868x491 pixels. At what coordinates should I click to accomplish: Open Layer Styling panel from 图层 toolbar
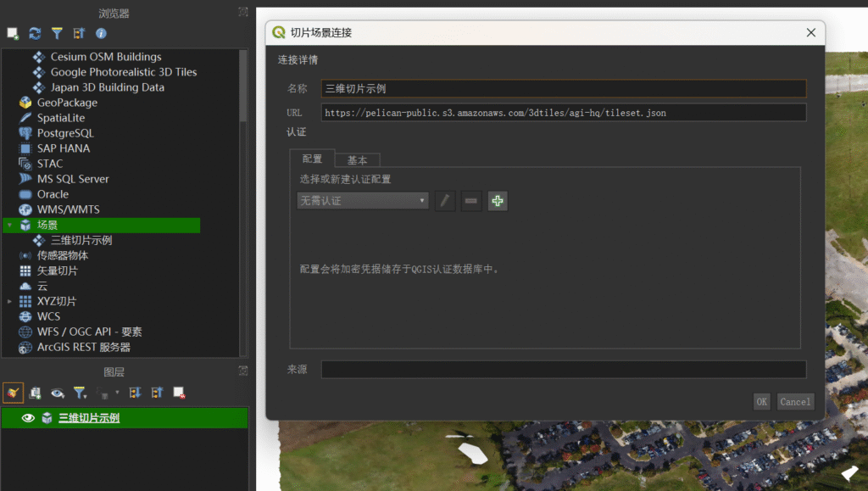(x=13, y=393)
